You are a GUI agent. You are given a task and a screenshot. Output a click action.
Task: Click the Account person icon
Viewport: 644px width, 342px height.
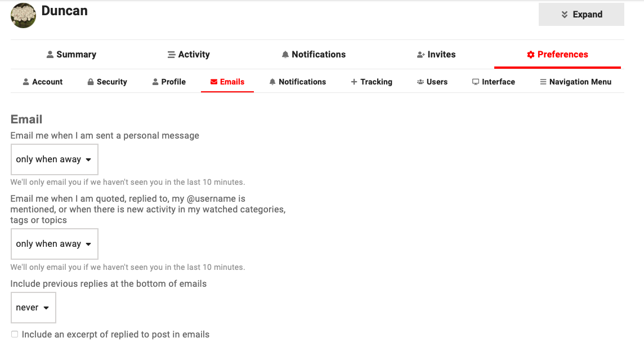click(x=26, y=82)
